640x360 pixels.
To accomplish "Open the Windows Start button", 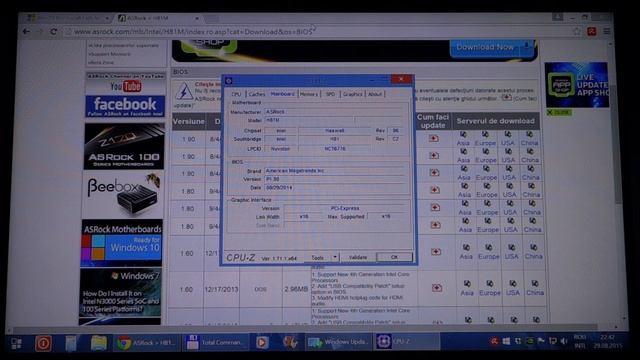I will coord(17,343).
